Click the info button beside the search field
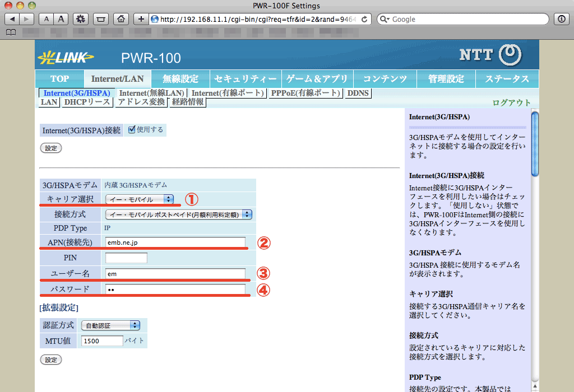This screenshot has width=574, height=392. pos(562,19)
